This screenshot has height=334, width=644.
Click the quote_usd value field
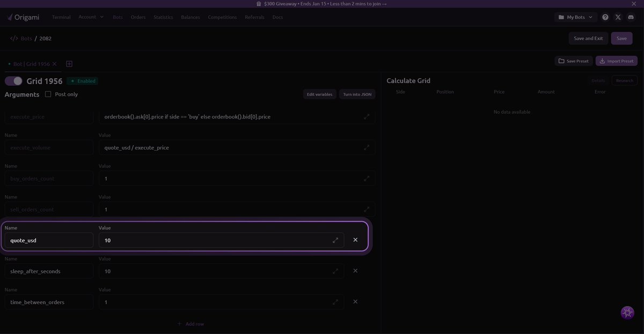click(221, 240)
